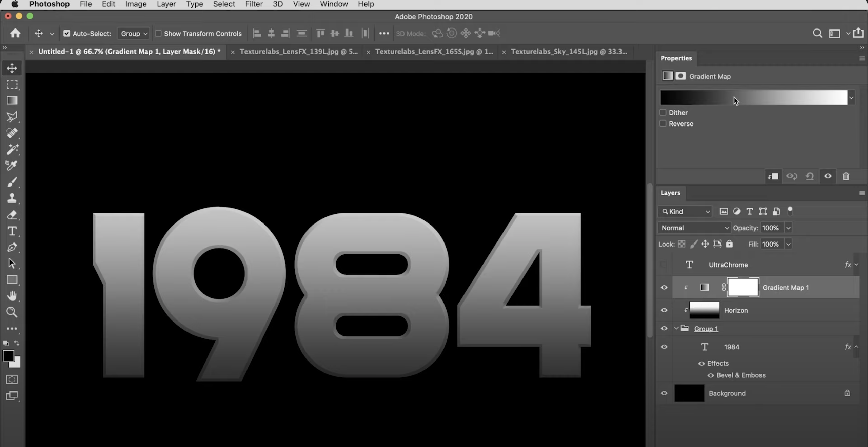Viewport: 868px width, 447px height.
Task: Open the blend mode dropdown showing Normal
Action: point(694,228)
